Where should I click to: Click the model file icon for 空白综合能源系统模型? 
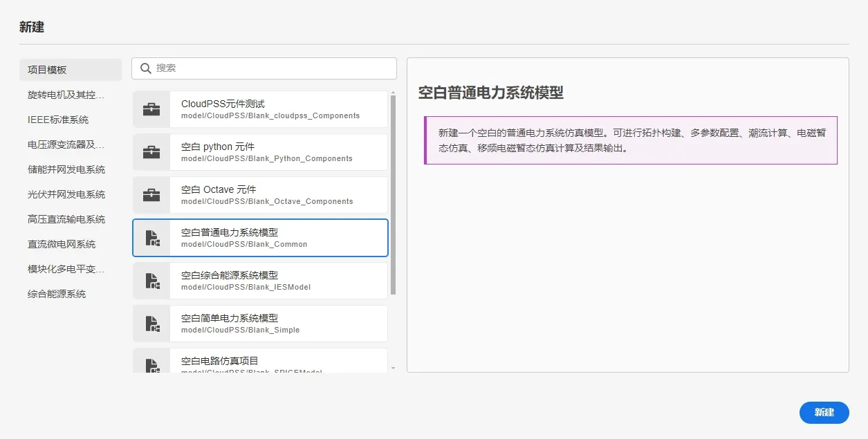[x=151, y=281]
